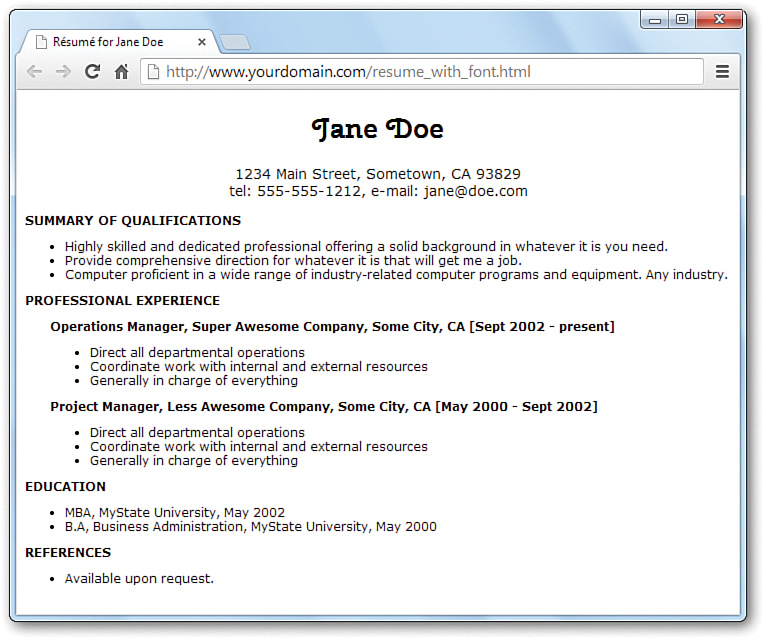This screenshot has height=639, width=764.
Task: Click Coordinate work bullet under Project Manager
Action: click(x=258, y=446)
